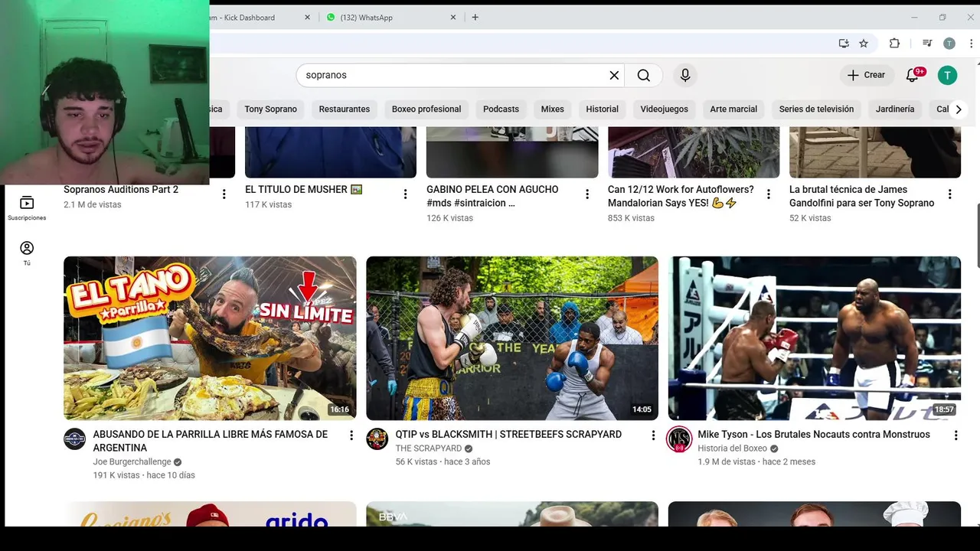Open Historia del Boxeo channel avatar
The height and width of the screenshot is (551, 980).
tap(679, 439)
